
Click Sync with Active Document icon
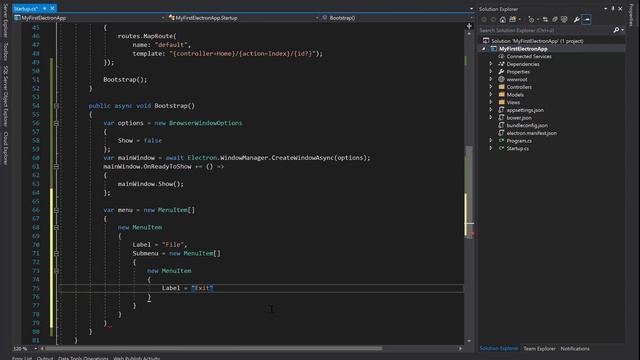click(x=545, y=20)
